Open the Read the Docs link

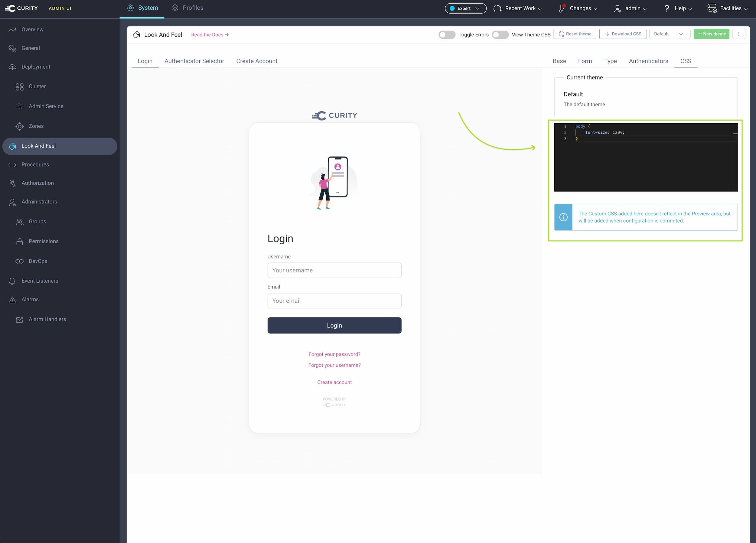tap(210, 34)
